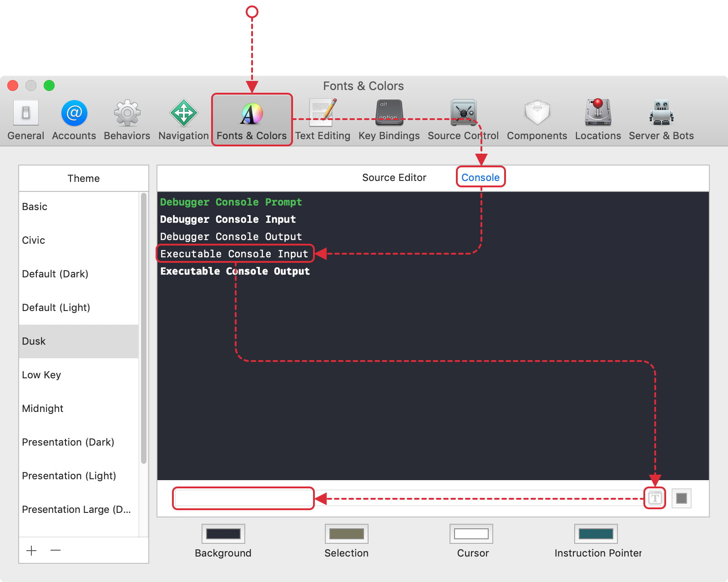Select Executable Console Output style
Image resolution: width=728 pixels, height=582 pixels.
[x=235, y=271]
